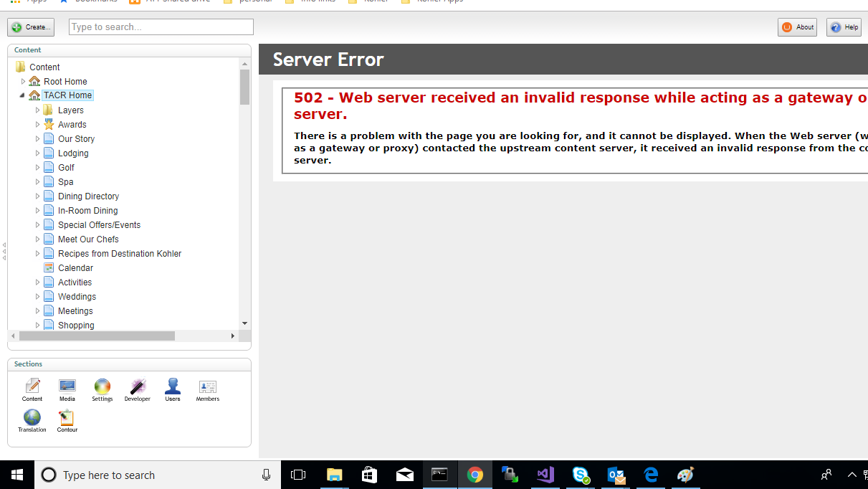Select Activities in content tree

point(75,282)
